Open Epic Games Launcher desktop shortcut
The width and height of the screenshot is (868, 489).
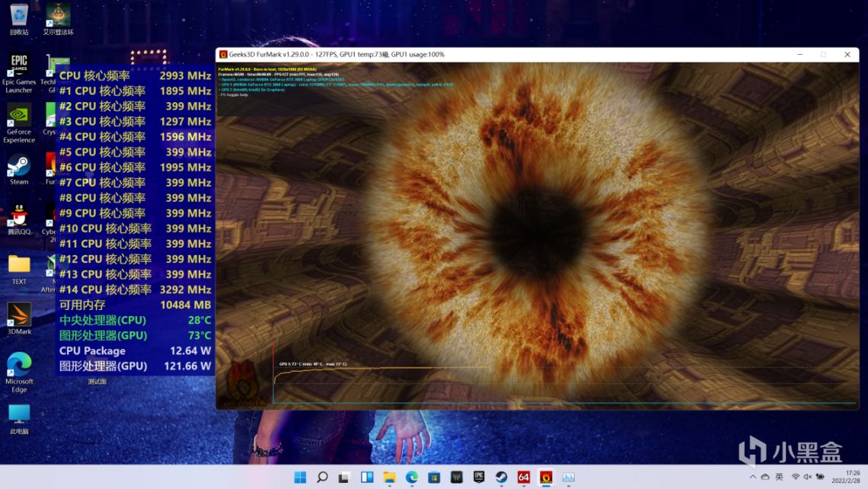pyautogui.click(x=19, y=73)
